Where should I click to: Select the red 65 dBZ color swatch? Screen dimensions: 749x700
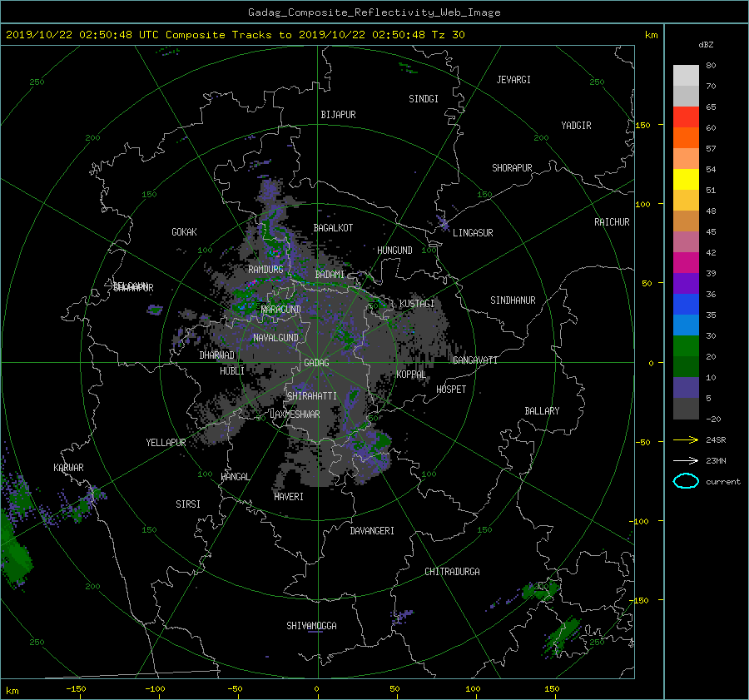[x=686, y=117]
